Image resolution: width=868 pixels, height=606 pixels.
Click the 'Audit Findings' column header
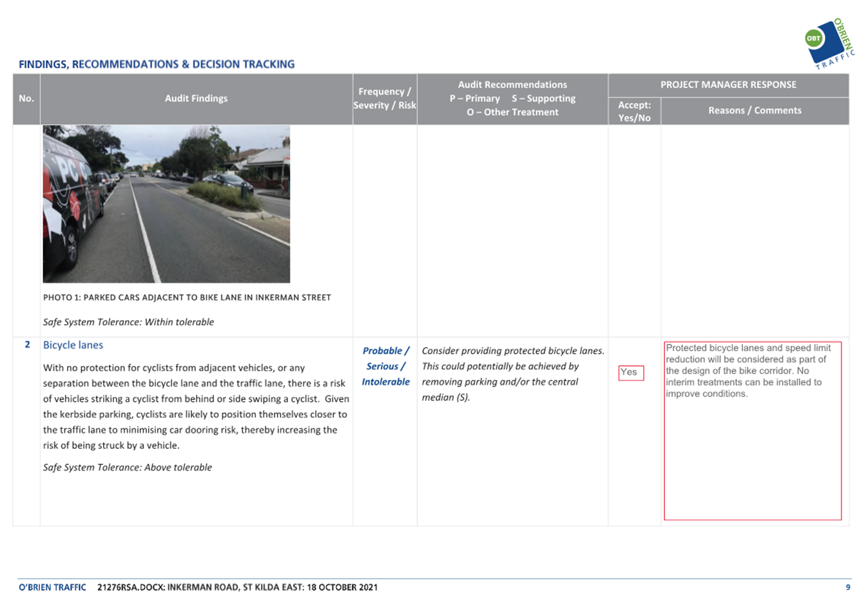[x=196, y=99]
